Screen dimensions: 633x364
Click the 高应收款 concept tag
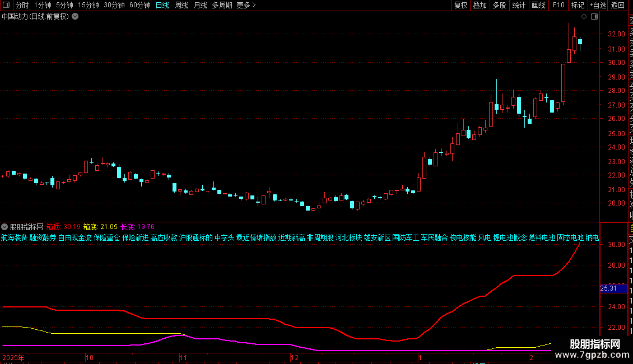(x=164, y=237)
